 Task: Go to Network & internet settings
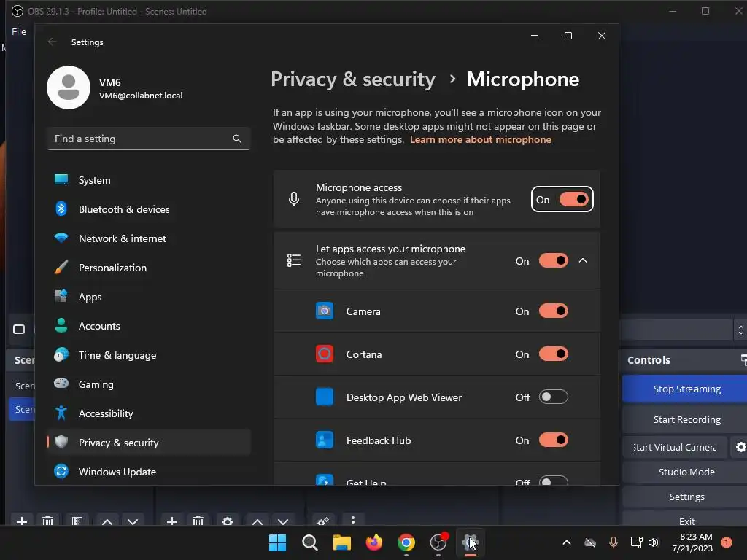pos(149,238)
